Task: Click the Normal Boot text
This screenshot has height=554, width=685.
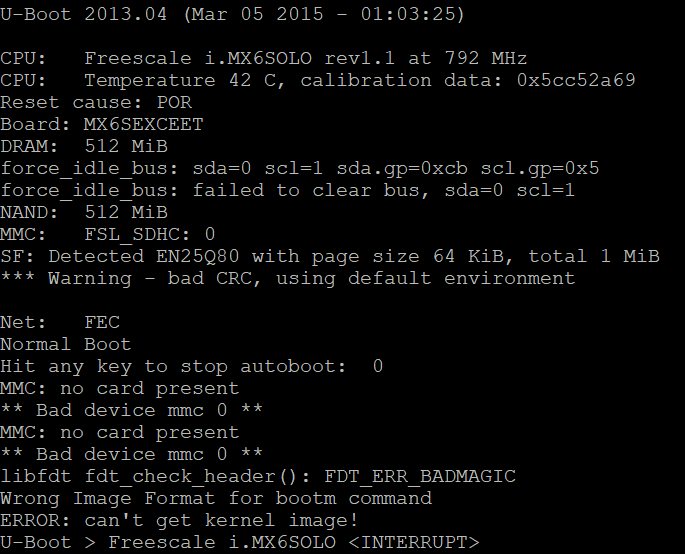Action: point(66,344)
